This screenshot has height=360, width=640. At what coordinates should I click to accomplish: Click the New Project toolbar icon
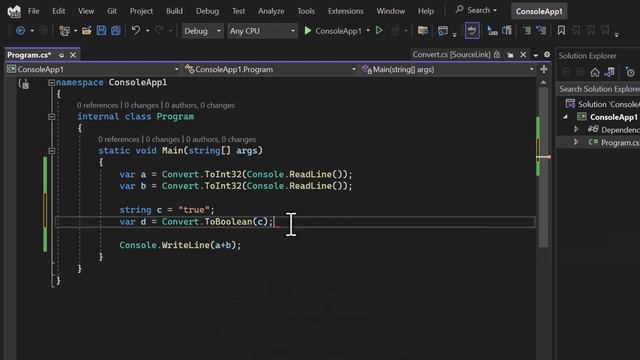pos(64,31)
